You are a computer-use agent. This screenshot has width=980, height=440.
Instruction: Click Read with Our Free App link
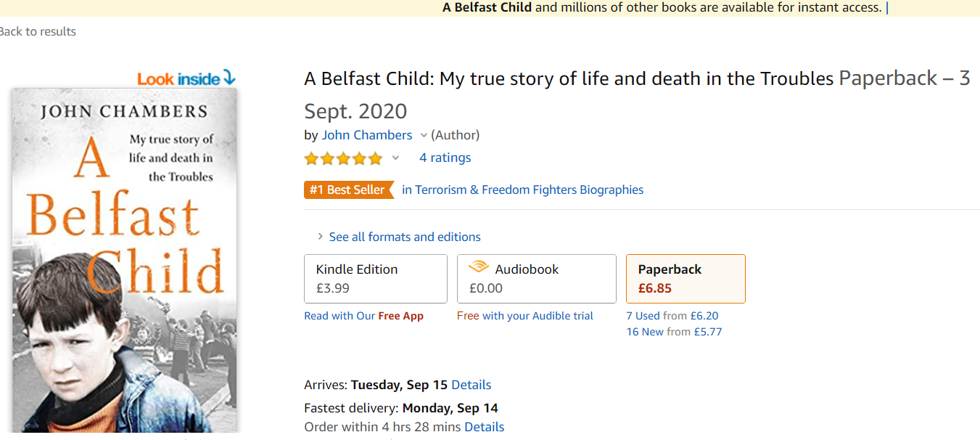363,316
